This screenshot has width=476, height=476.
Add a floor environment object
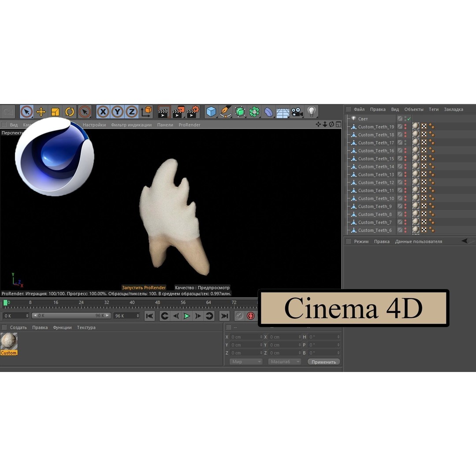click(x=283, y=113)
